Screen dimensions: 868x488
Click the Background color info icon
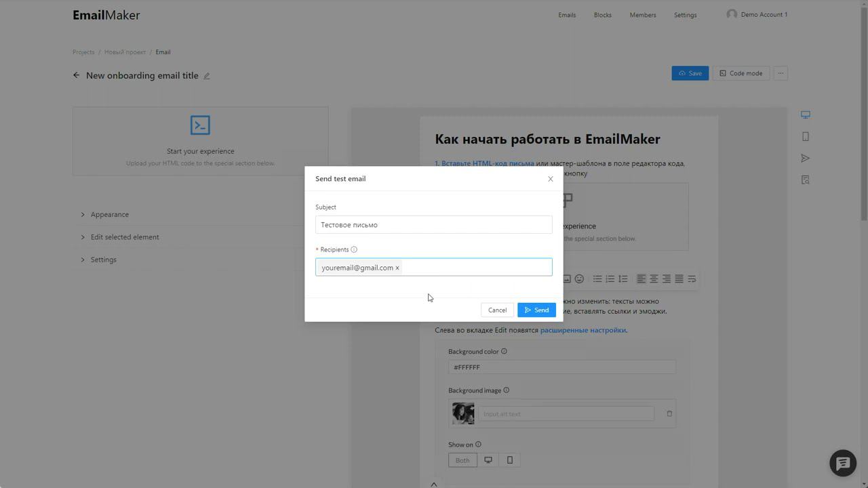click(504, 351)
